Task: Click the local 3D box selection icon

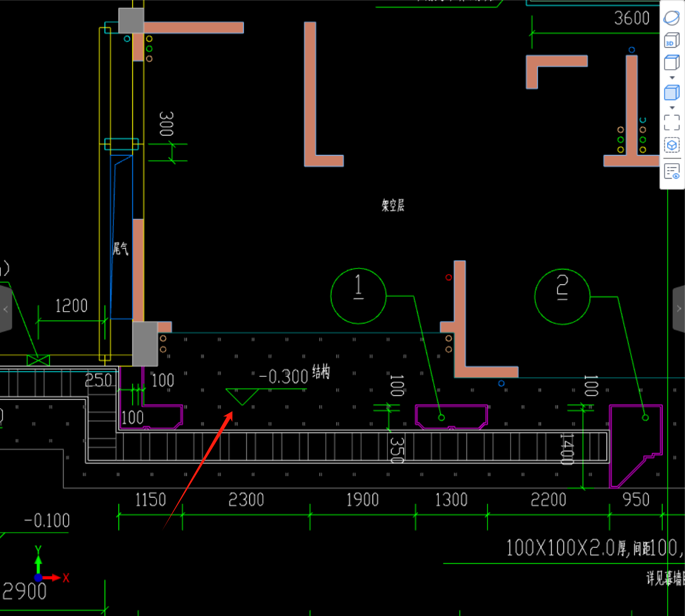Action: click(672, 145)
